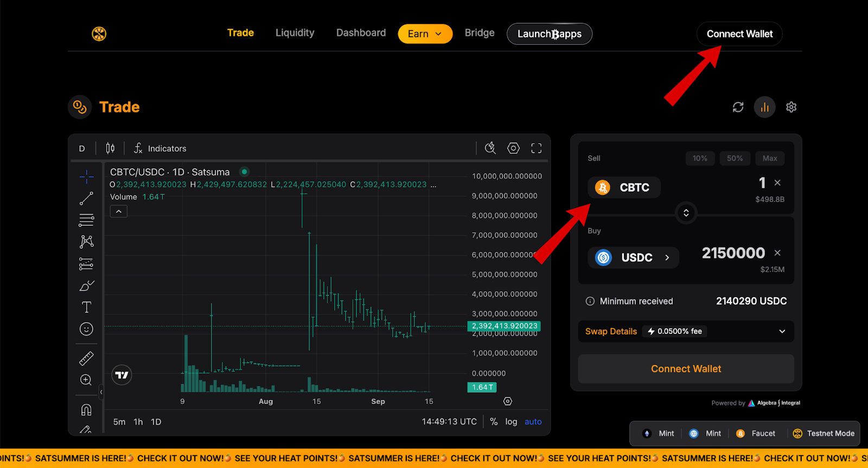This screenshot has height=468, width=868.
Task: Click Connect Wallet in swap panel
Action: pos(686,369)
